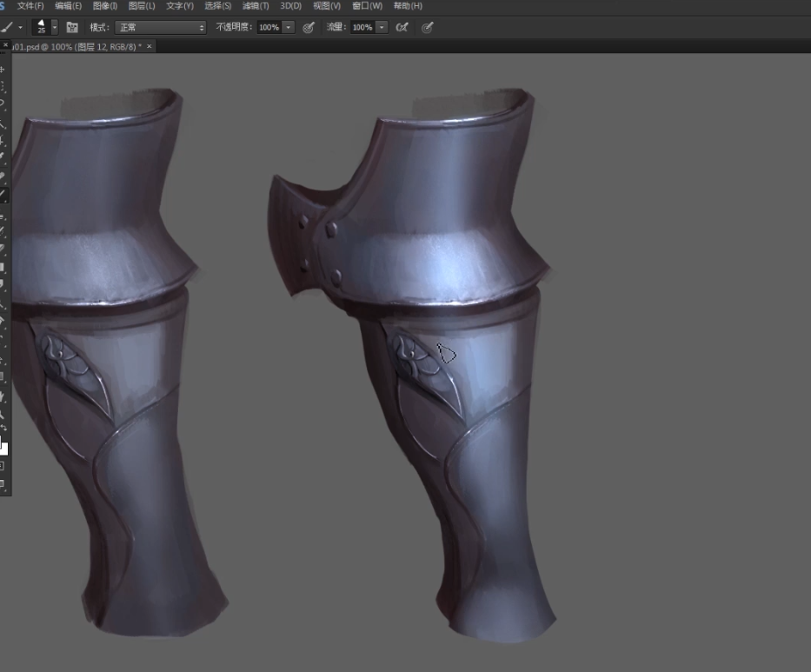The width and height of the screenshot is (811, 672).
Task: Click the 不透明度: label
Action: [x=234, y=28]
